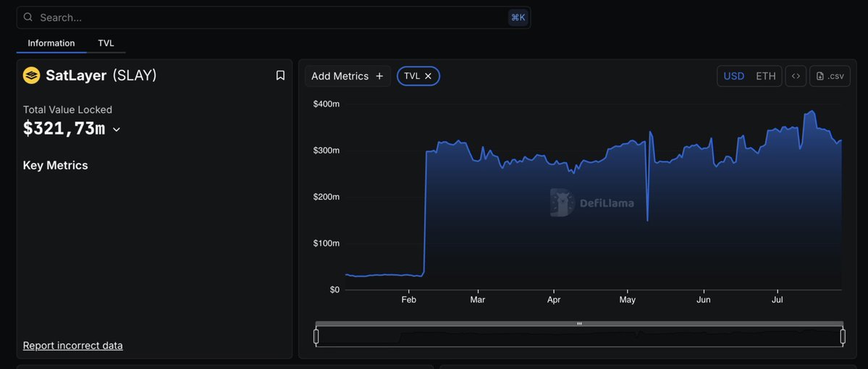868x369 pixels.
Task: Click the $200m axis label
Action: 326,197
